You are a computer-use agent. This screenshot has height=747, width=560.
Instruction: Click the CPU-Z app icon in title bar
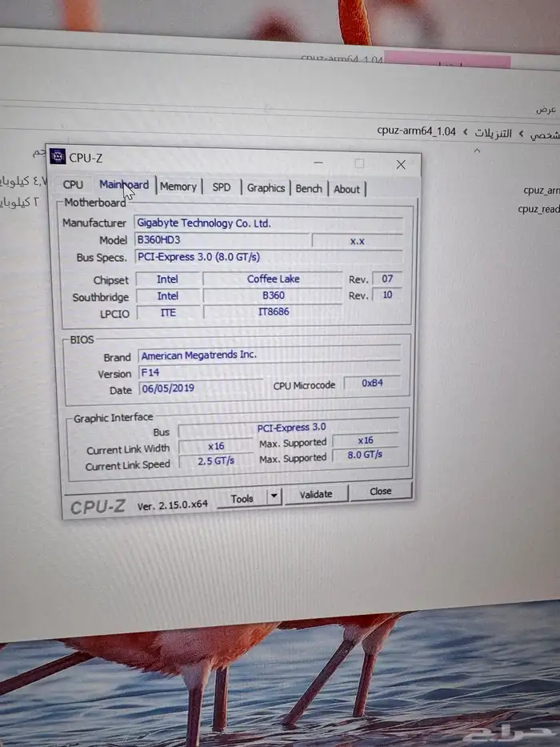[58, 156]
